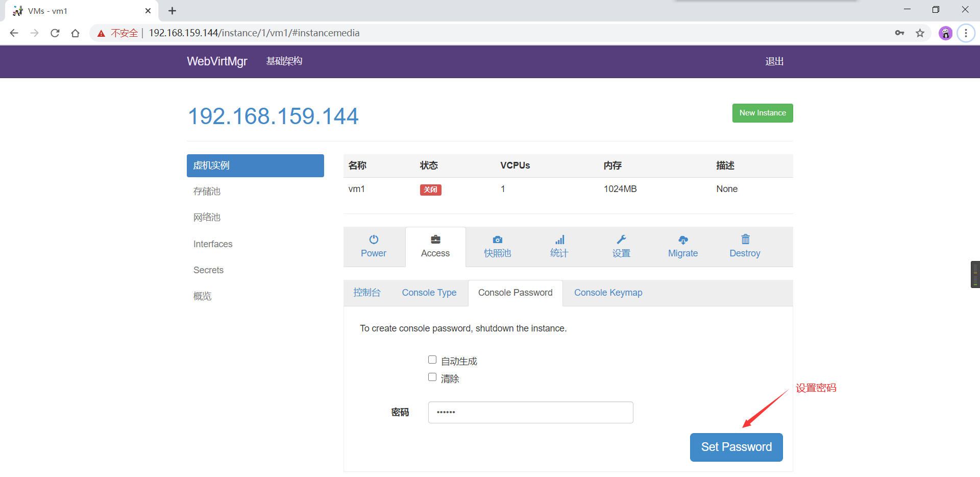Bookmark this page with the star
The image size is (980, 477).
click(x=920, y=33)
